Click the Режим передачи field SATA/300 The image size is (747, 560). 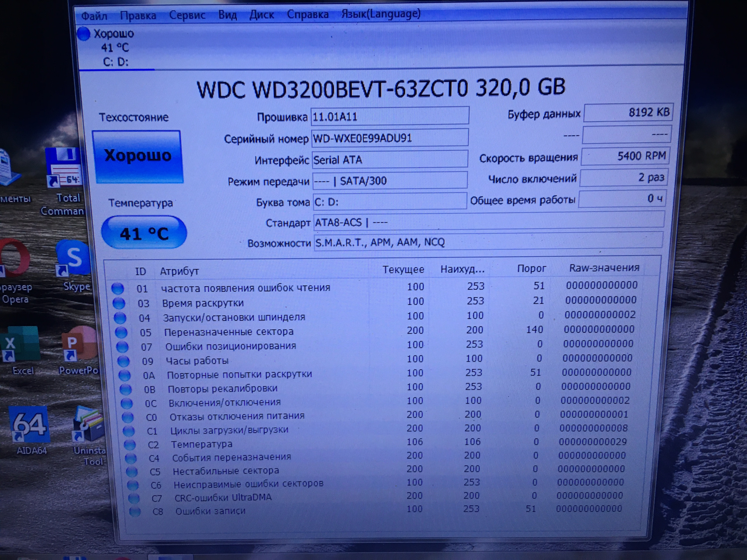click(x=390, y=181)
